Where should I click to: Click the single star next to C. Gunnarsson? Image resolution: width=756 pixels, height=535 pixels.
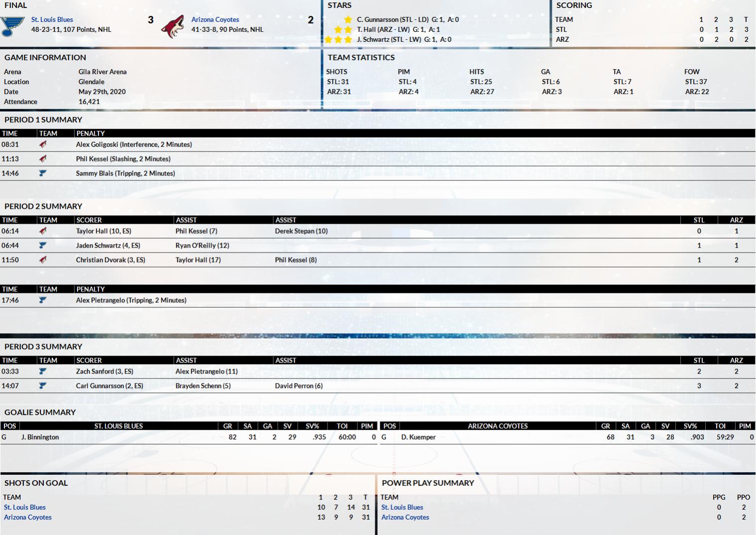348,19
